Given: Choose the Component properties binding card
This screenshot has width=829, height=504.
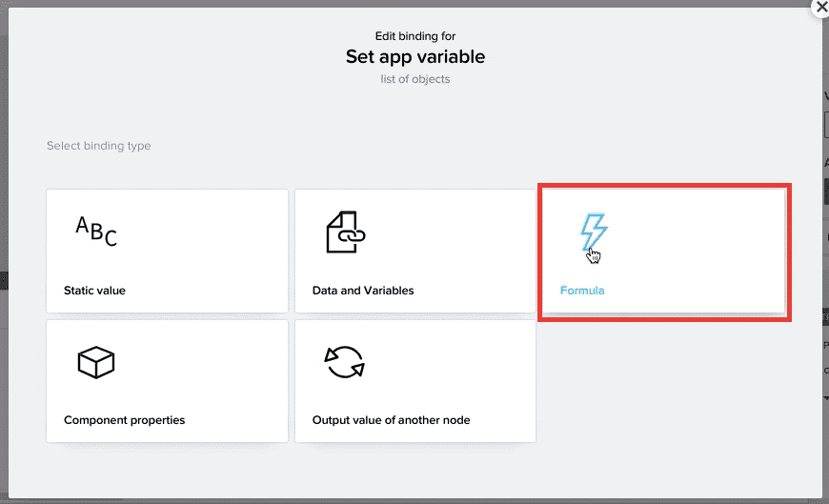Looking at the screenshot, I should click(x=167, y=381).
